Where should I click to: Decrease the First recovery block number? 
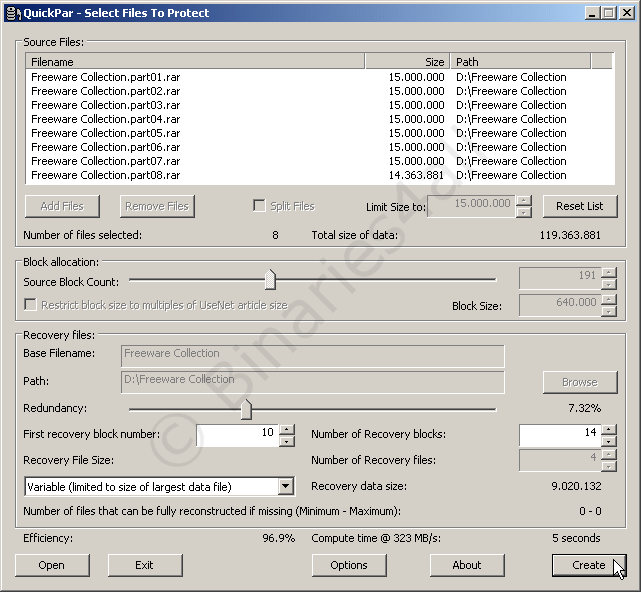[x=287, y=441]
